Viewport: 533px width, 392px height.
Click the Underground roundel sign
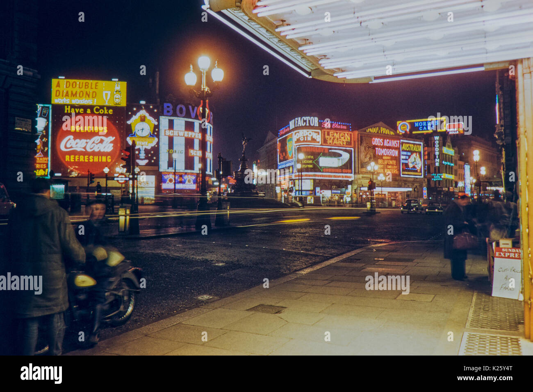(x=121, y=178)
